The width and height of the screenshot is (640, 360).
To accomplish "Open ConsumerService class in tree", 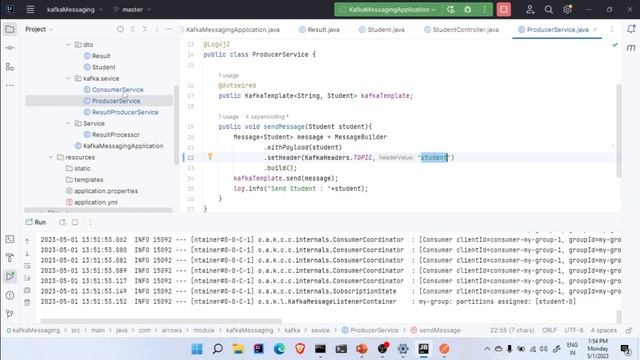I will (118, 89).
